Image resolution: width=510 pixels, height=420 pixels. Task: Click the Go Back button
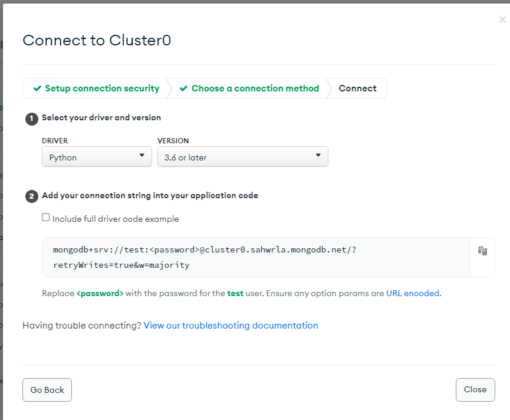47,390
